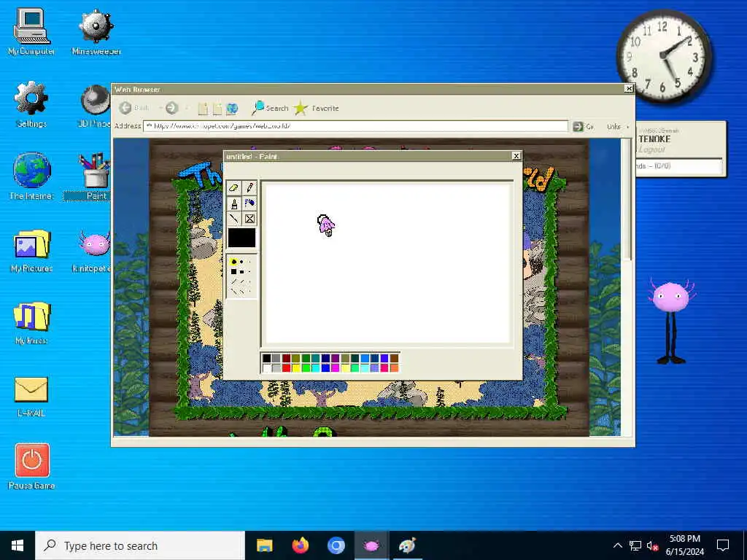This screenshot has width=747, height=560.
Task: Pick the bright green palette color
Action: click(x=306, y=367)
